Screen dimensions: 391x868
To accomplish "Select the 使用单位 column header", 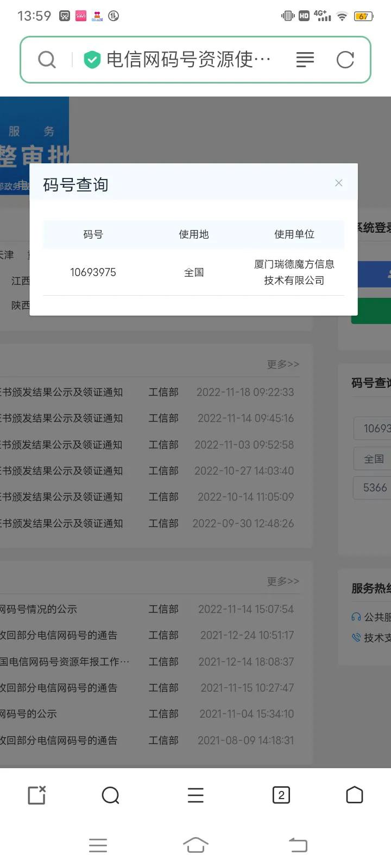I will (294, 234).
